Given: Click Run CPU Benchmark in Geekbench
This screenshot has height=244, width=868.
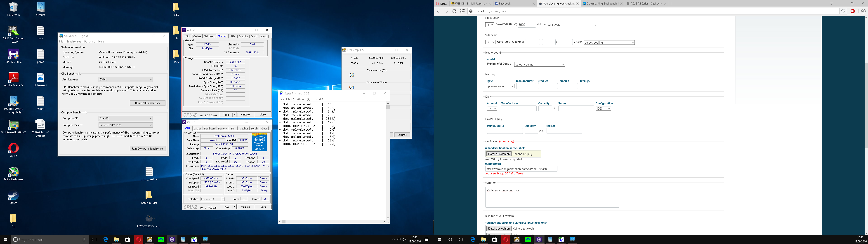Looking at the screenshot, I should (x=148, y=103).
